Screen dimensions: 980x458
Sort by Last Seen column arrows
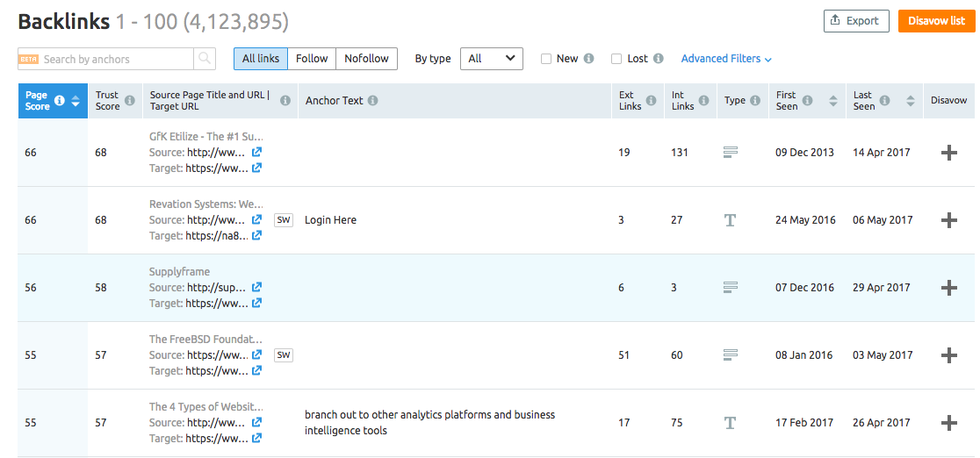[911, 101]
